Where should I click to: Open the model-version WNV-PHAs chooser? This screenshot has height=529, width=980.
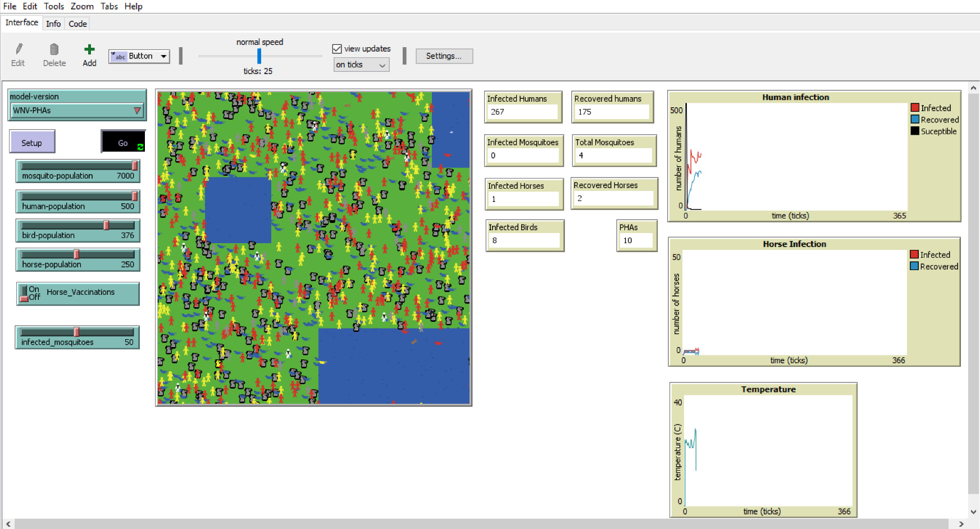pyautogui.click(x=77, y=111)
